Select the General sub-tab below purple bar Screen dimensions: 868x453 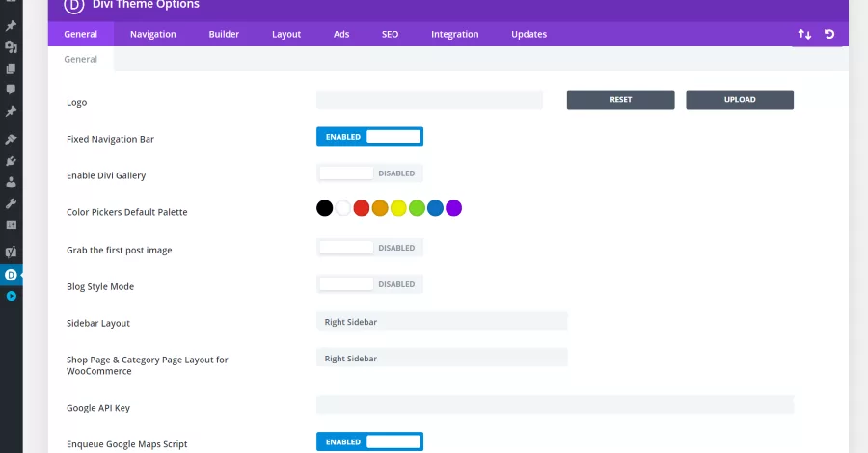point(81,59)
